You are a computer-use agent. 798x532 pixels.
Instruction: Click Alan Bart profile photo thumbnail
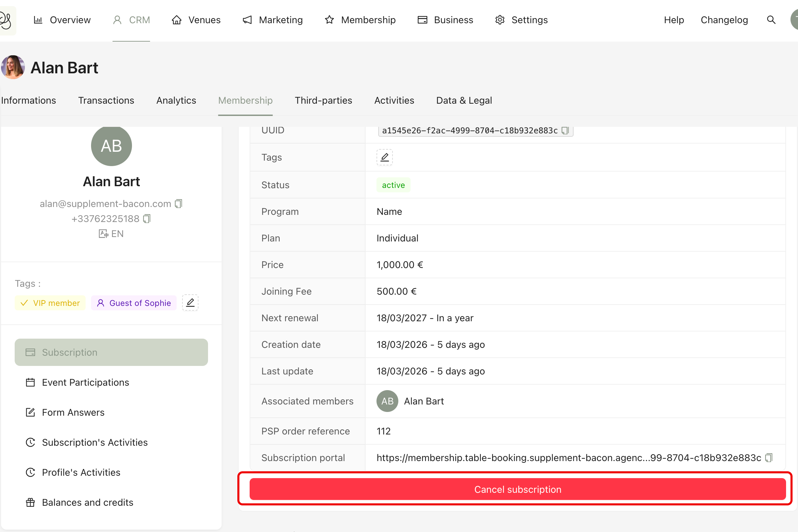point(13,67)
